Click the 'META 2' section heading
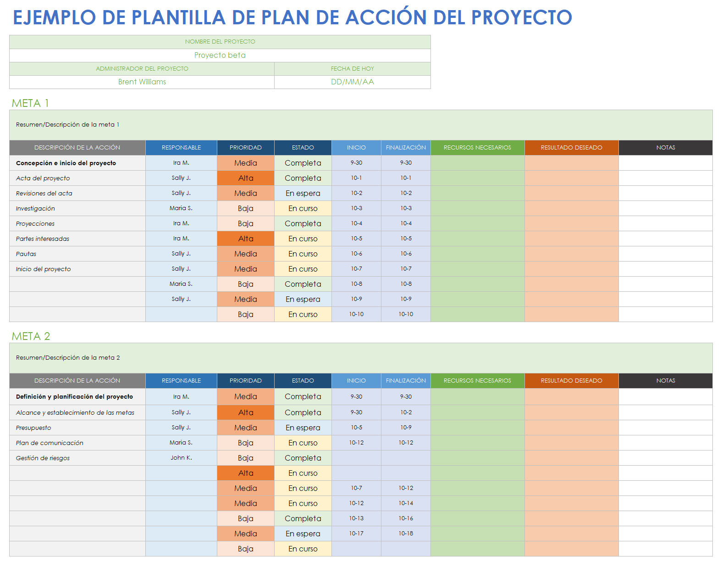 [x=31, y=336]
